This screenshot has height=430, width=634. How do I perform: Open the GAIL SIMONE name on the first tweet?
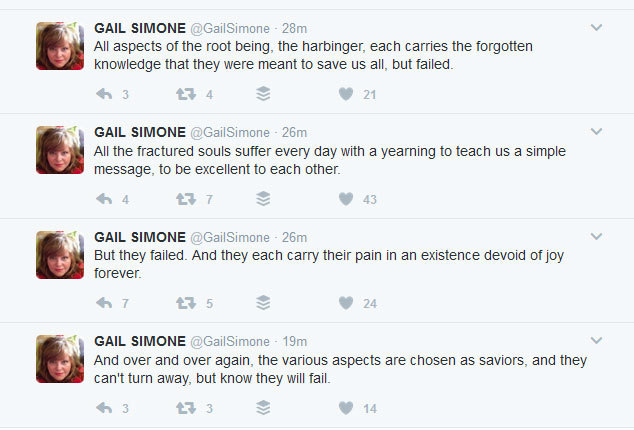pos(140,28)
